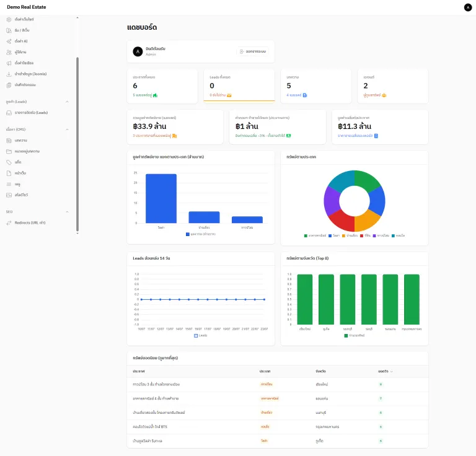The image size is (476, 456).
Task: Click the อาคารพาณิชย์ badge in second table row
Action: [x=270, y=398]
